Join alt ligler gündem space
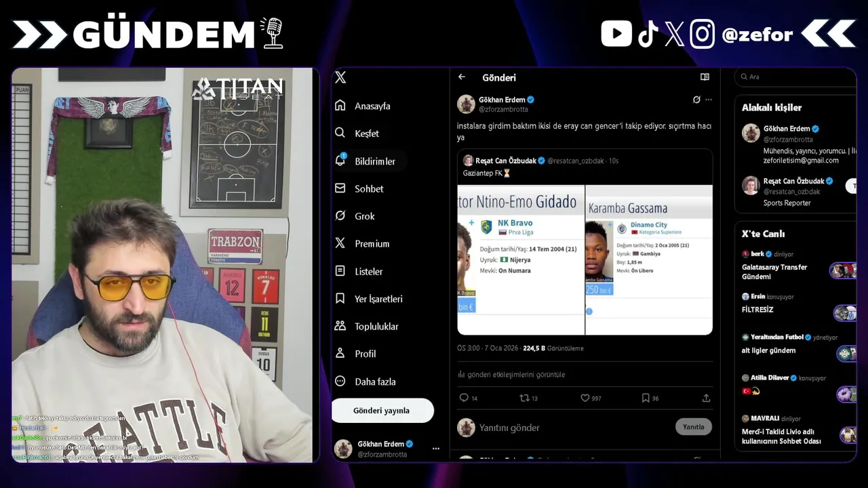The height and width of the screenshot is (488, 868). [796, 346]
